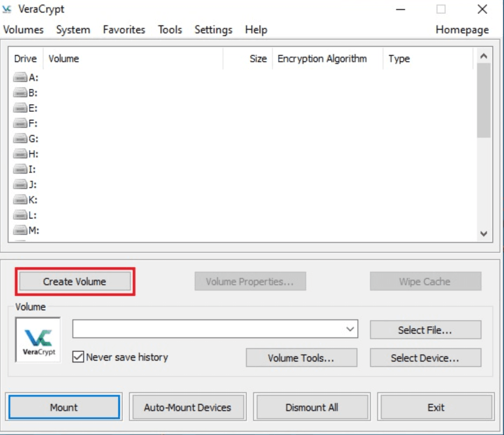Select the F: drive icon
Viewport: 504px width, 435px height.
tap(20, 124)
